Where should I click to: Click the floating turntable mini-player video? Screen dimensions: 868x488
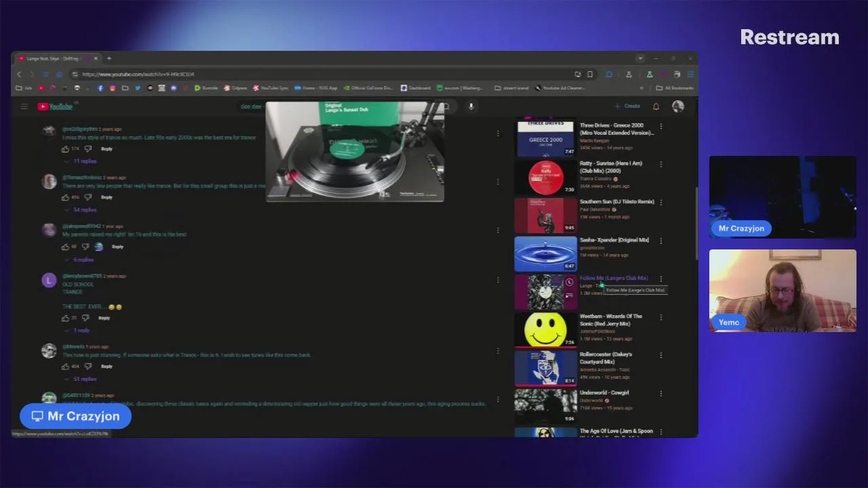[355, 152]
